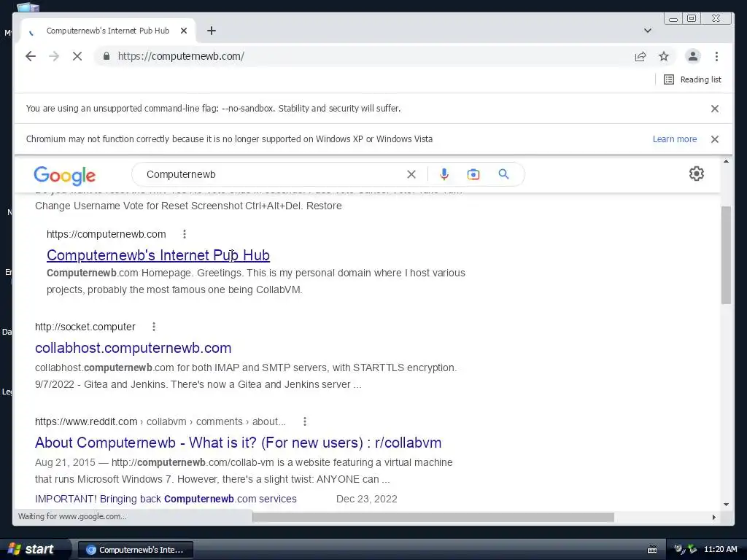Open a new tab with the plus button
The height and width of the screenshot is (560, 747).
(x=212, y=31)
